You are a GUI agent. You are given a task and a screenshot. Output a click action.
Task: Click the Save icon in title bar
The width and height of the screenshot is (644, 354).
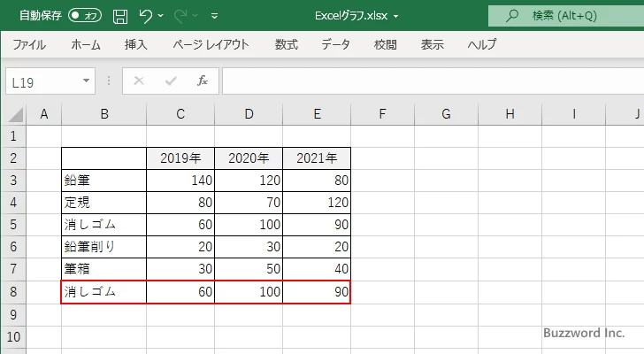(x=120, y=16)
